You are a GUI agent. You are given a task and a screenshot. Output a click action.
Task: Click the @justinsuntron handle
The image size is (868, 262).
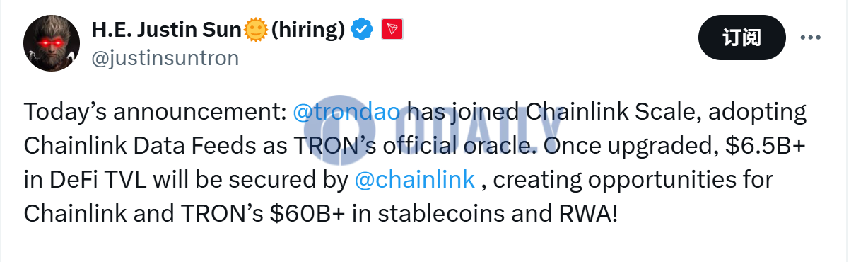pos(165,57)
